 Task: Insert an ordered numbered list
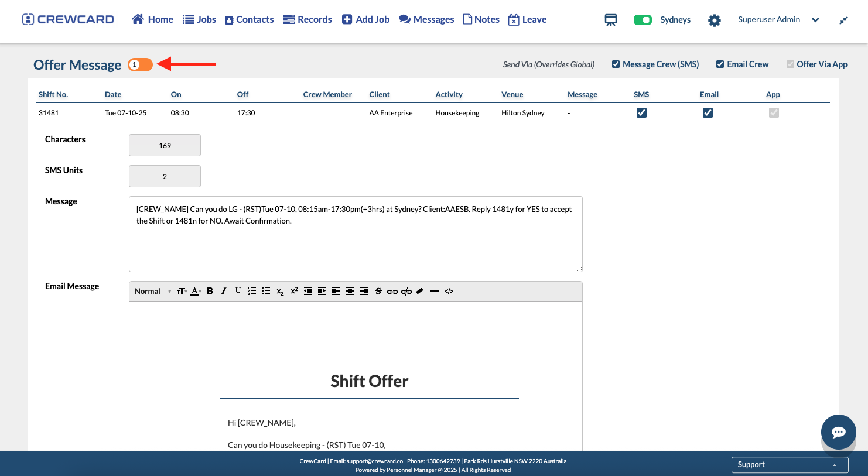pyautogui.click(x=252, y=291)
